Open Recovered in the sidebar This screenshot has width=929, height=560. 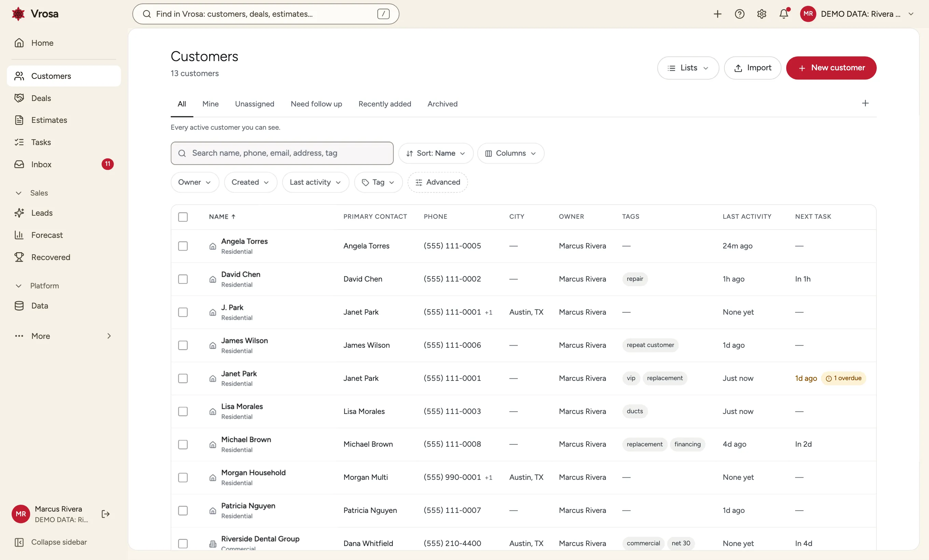tap(64, 257)
